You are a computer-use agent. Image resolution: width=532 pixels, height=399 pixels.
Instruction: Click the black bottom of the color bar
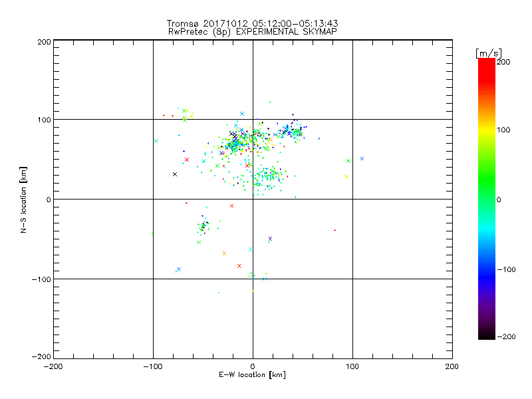[486, 335]
